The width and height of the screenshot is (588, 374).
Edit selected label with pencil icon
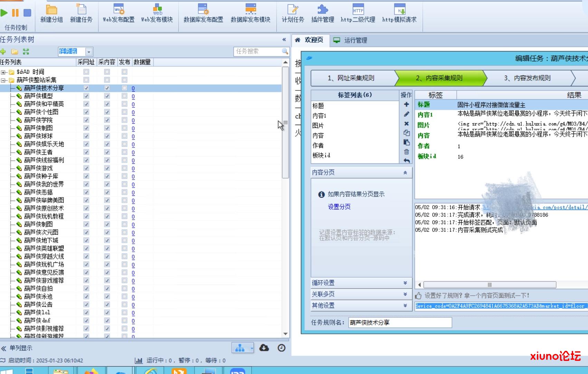tap(406, 114)
